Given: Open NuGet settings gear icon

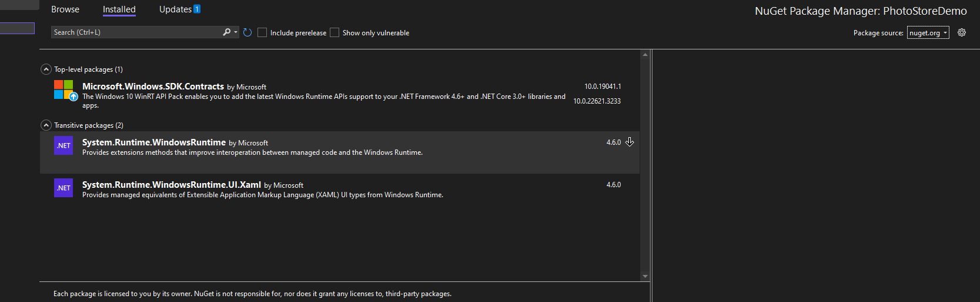Looking at the screenshot, I should pyautogui.click(x=962, y=32).
